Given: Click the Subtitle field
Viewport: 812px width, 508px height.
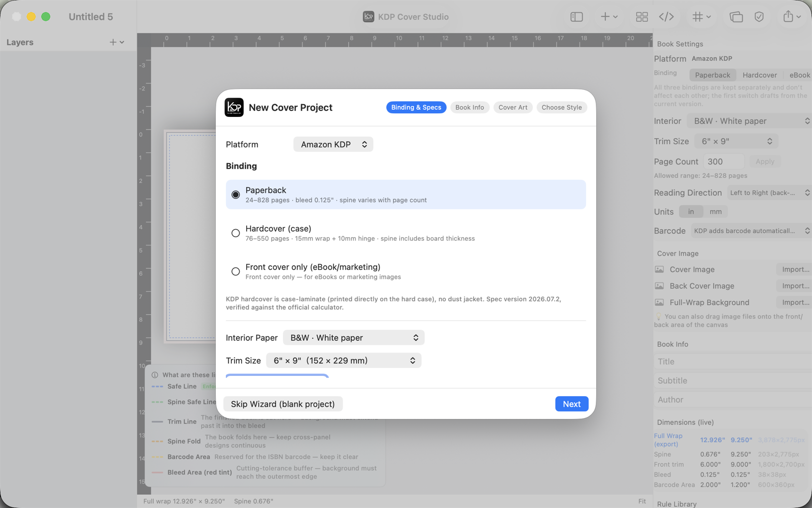Looking at the screenshot, I should click(x=733, y=380).
